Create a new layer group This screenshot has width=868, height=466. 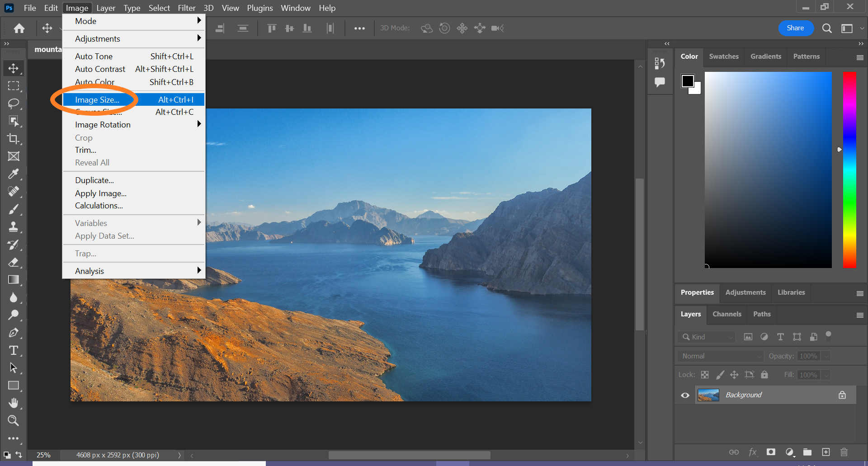point(807,452)
